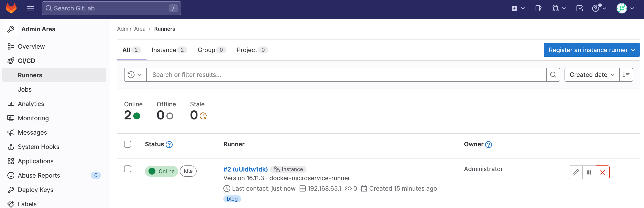644x208 pixels.
Task: Expand the Register an instance runner dropdown
Action: point(592,50)
